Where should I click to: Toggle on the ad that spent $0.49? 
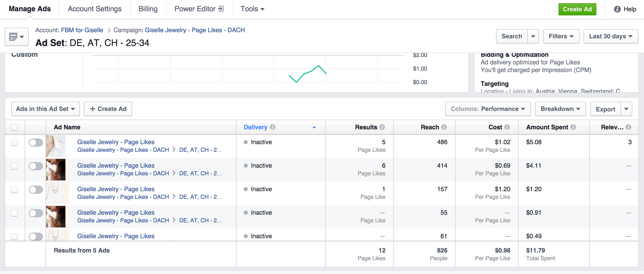tap(36, 237)
